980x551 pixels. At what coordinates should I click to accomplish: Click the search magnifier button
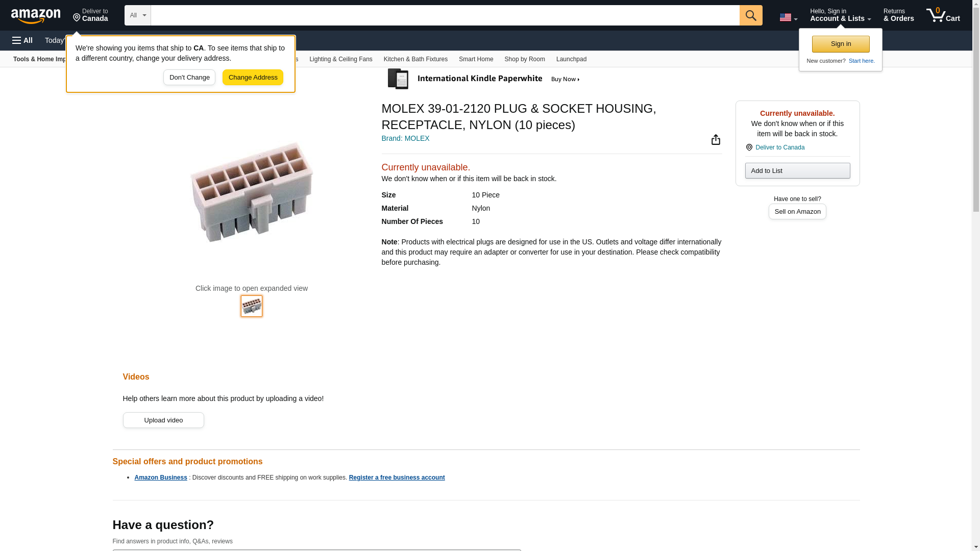pyautogui.click(x=750, y=15)
